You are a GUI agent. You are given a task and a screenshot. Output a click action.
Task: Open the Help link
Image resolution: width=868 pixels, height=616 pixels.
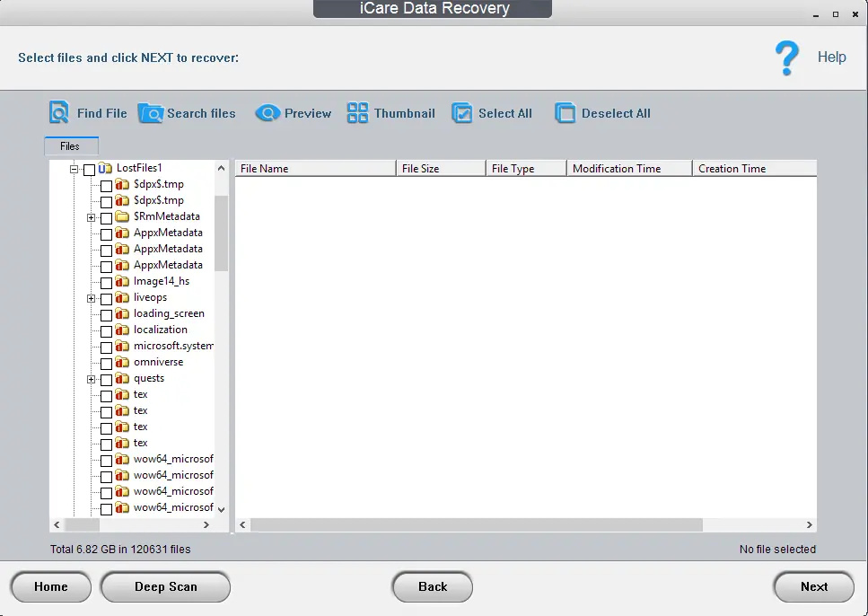tap(831, 57)
